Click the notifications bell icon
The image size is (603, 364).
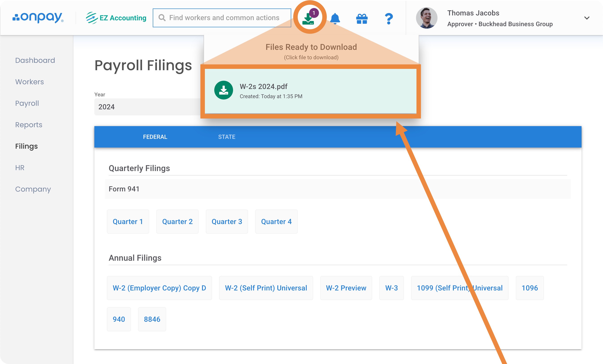pyautogui.click(x=335, y=18)
